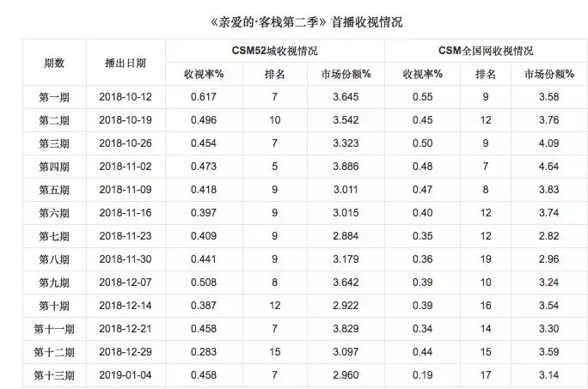Select the national rank 17 for 第十三期

coord(486,375)
